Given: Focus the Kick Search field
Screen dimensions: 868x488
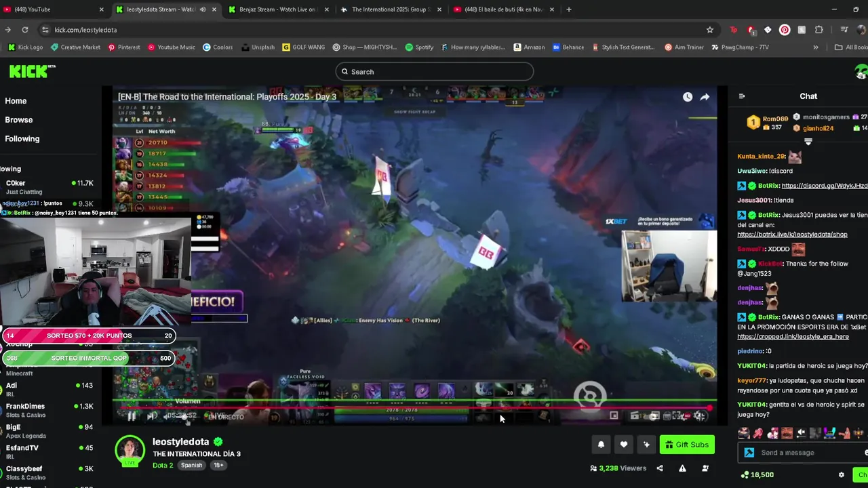Looking at the screenshot, I should [x=434, y=71].
